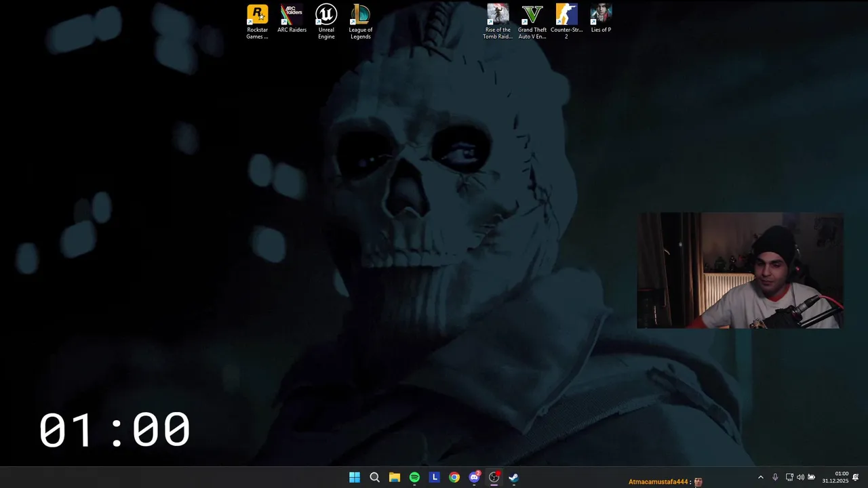Open the Windows Start menu
This screenshot has width=868, height=488.
[x=355, y=477]
